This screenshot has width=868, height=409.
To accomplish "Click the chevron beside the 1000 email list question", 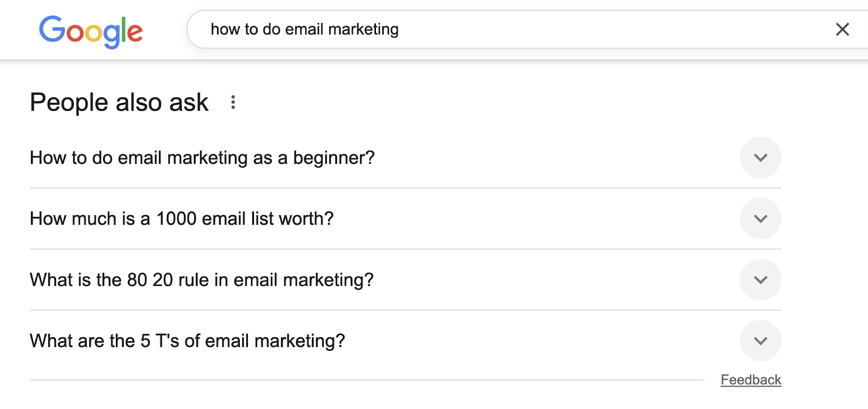I will click(x=761, y=219).
